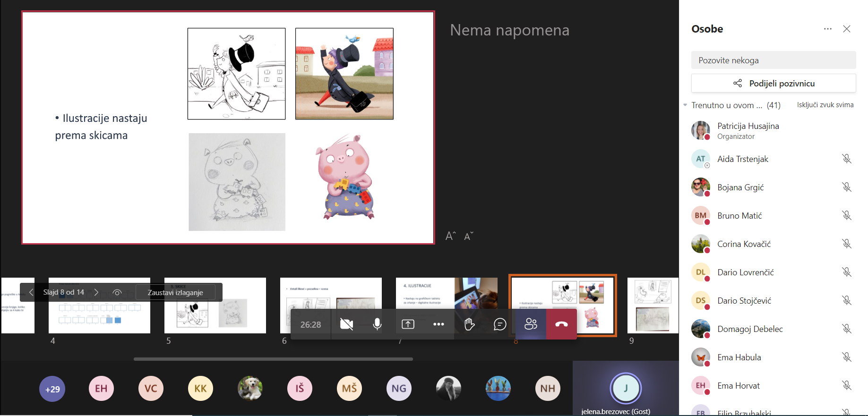Hide the participants panel via people icon

coord(531,324)
